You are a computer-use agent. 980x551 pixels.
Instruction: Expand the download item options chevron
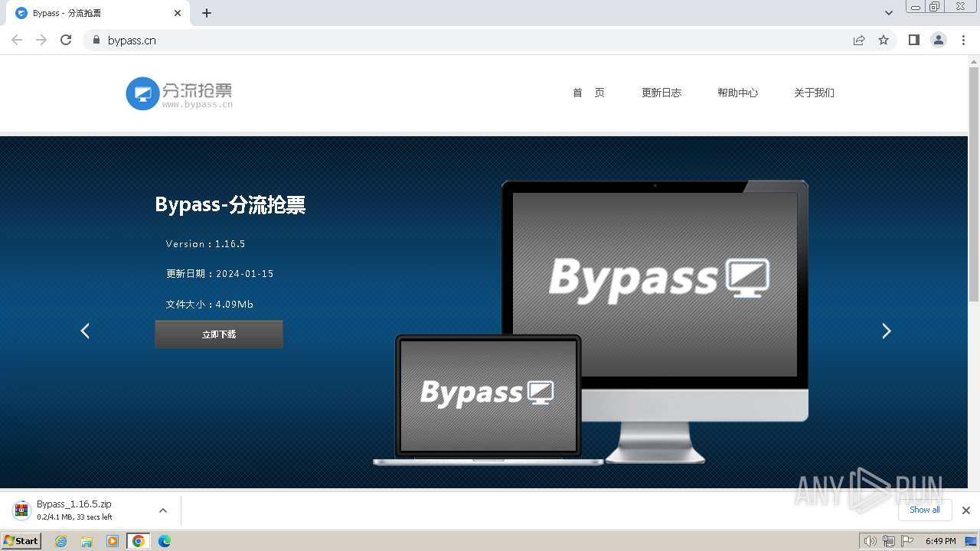(162, 510)
